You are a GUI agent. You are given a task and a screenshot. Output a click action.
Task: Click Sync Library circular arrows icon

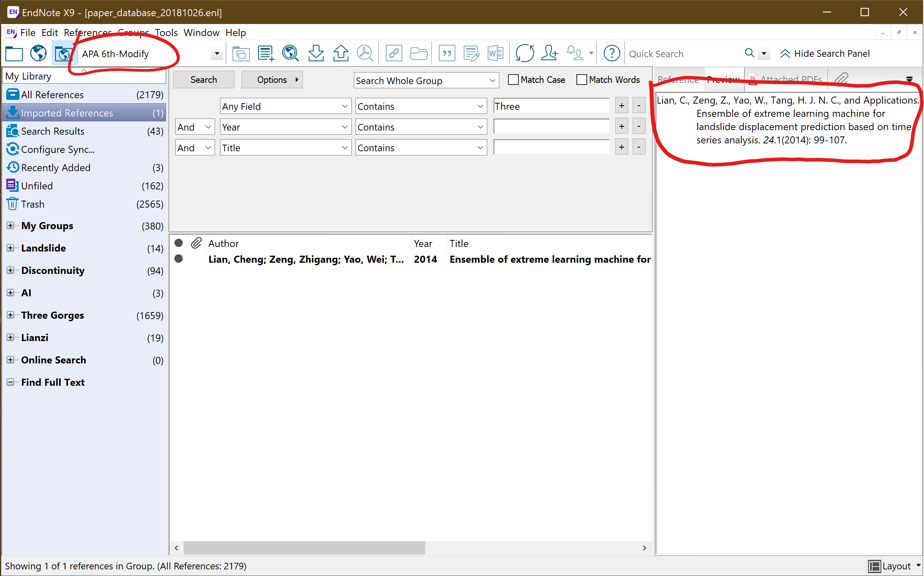click(525, 53)
